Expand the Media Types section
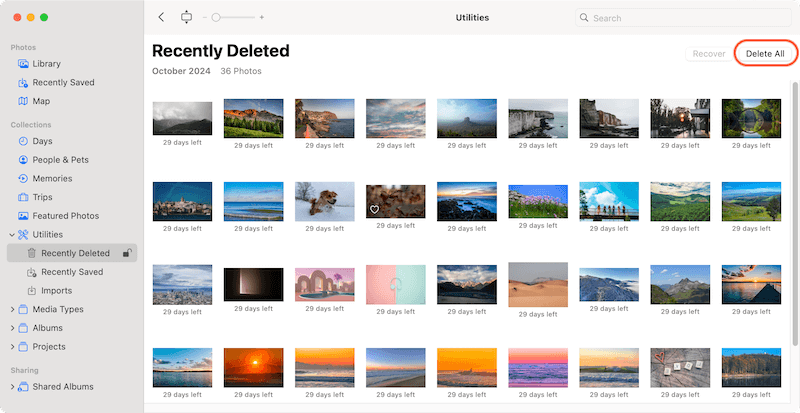This screenshot has width=800, height=413. 12,309
